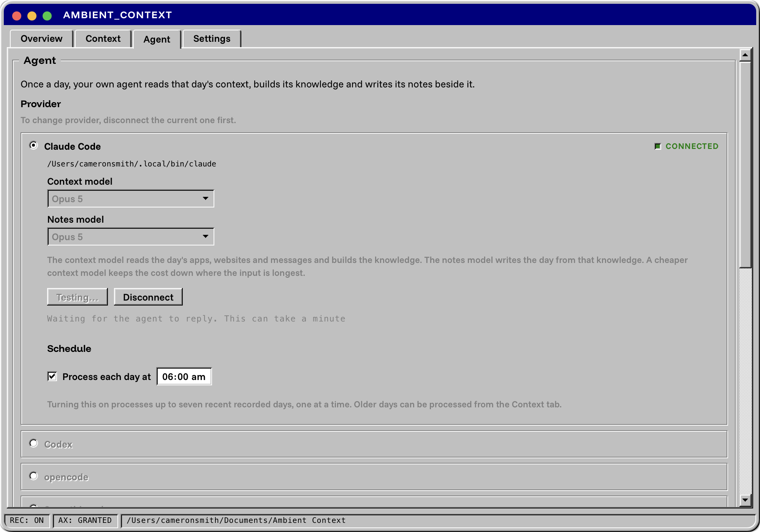Click the red close window button
This screenshot has height=532, width=760.
pyautogui.click(x=17, y=16)
